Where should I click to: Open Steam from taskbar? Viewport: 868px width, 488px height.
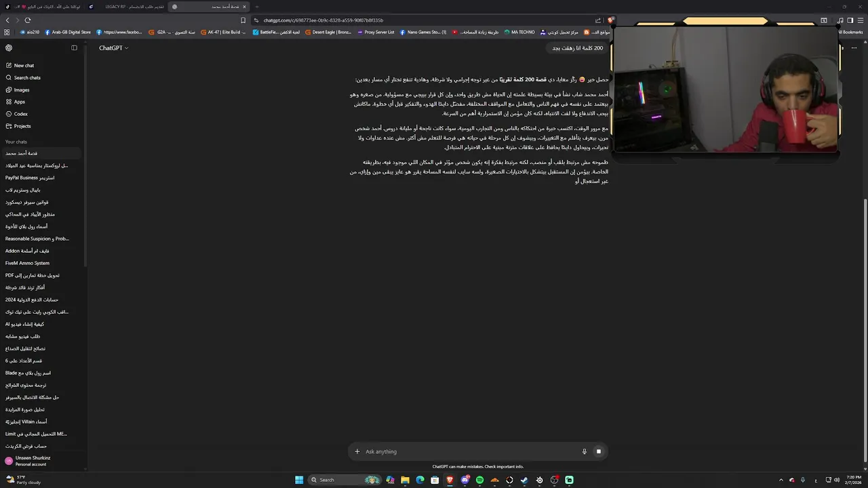524,480
